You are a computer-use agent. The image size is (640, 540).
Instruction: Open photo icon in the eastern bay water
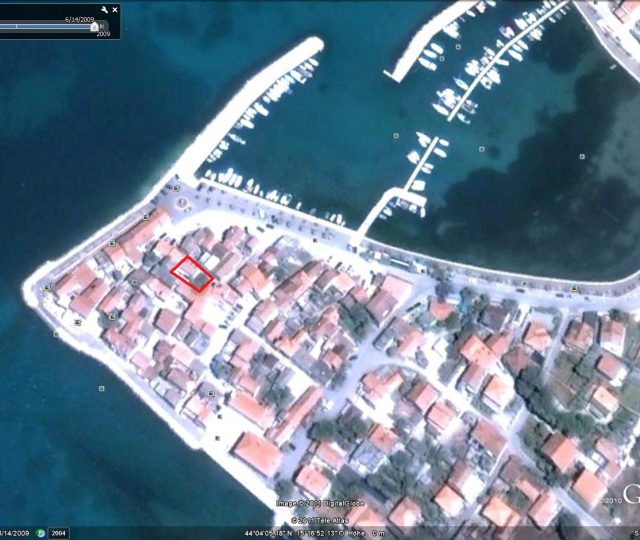[583, 156]
